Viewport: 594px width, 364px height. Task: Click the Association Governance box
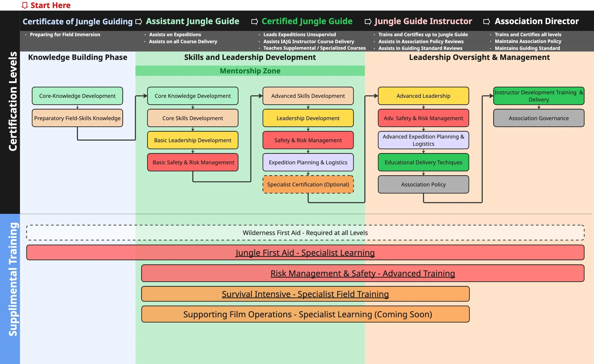click(x=539, y=118)
